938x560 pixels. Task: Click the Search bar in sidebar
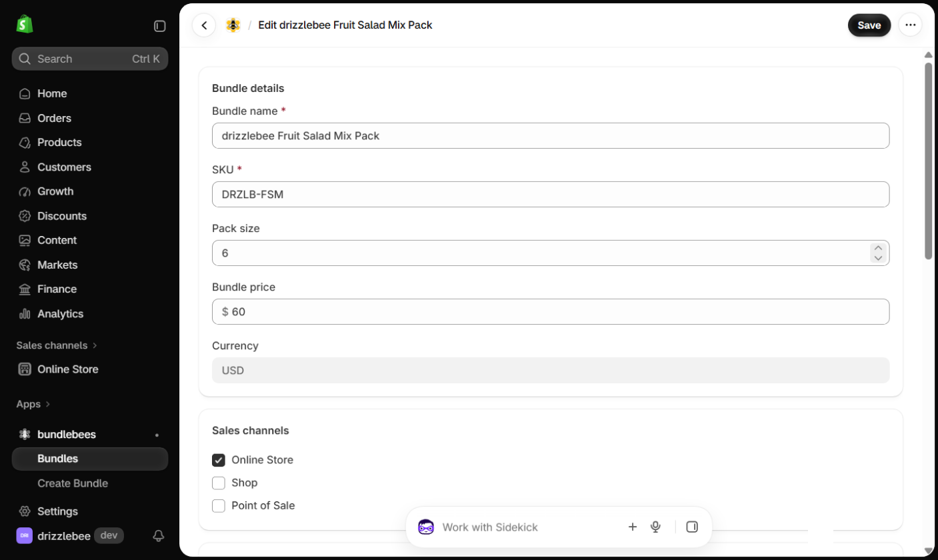(90, 59)
